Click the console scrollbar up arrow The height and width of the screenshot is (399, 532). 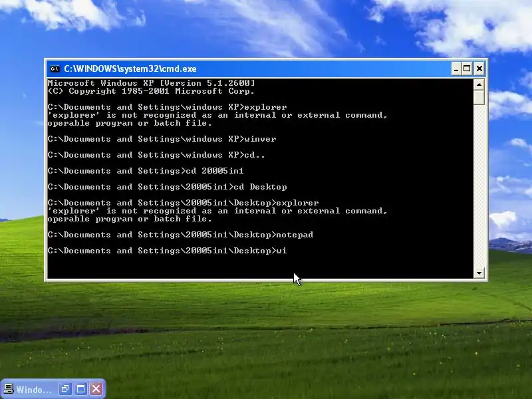(x=479, y=84)
